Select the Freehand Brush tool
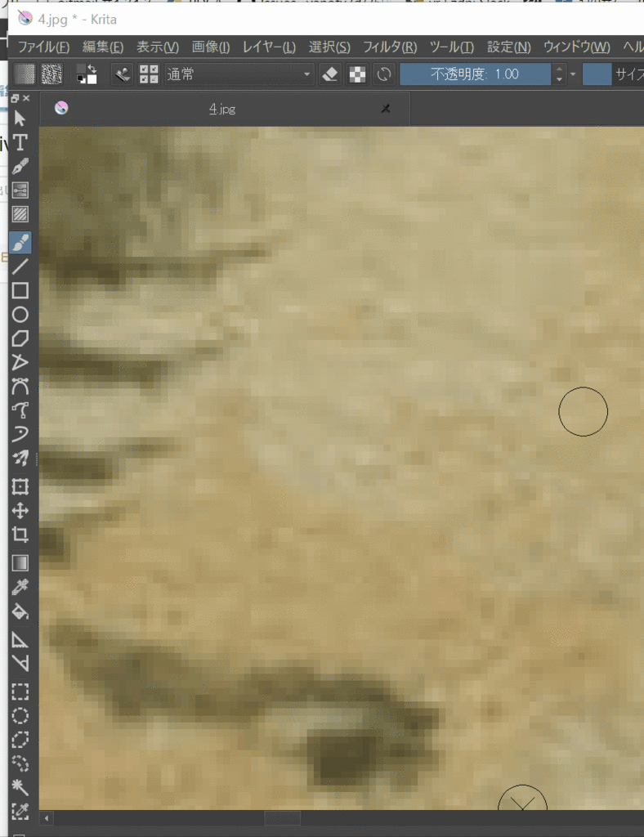 (20, 243)
